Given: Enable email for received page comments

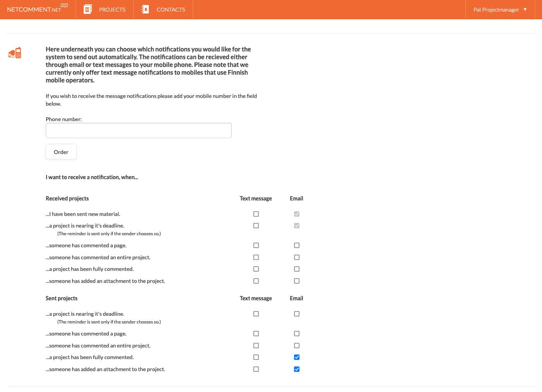Looking at the screenshot, I should tap(297, 245).
